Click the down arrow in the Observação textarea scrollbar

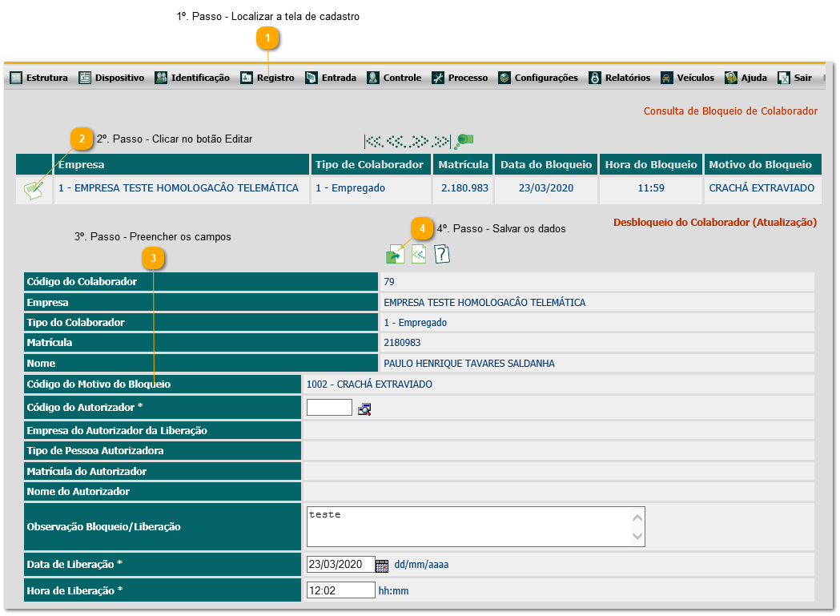pos(637,536)
